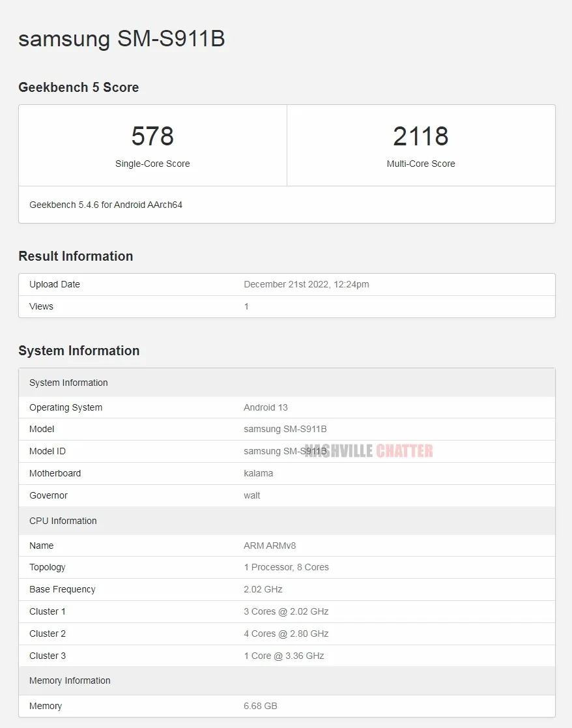Click the multi-core score value 2118

(x=421, y=136)
